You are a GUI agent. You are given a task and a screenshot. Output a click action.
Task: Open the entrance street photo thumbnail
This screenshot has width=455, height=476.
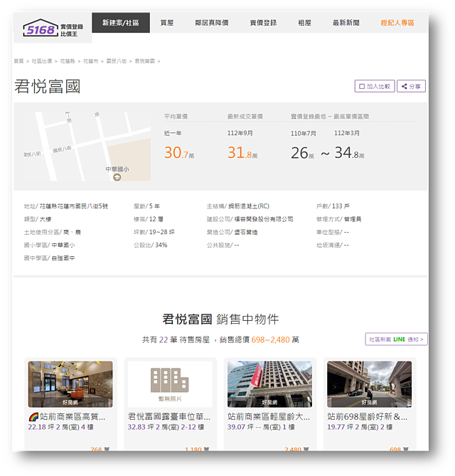369,384
